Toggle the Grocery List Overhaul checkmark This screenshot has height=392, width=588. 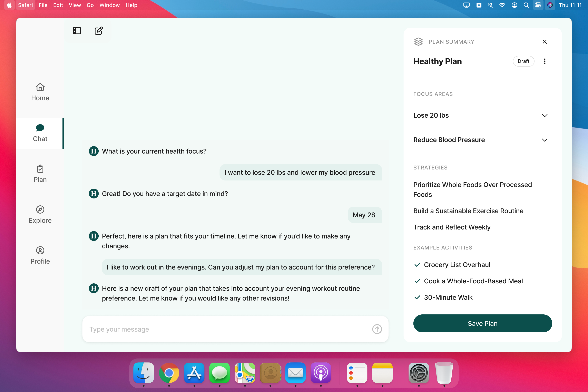(x=417, y=265)
